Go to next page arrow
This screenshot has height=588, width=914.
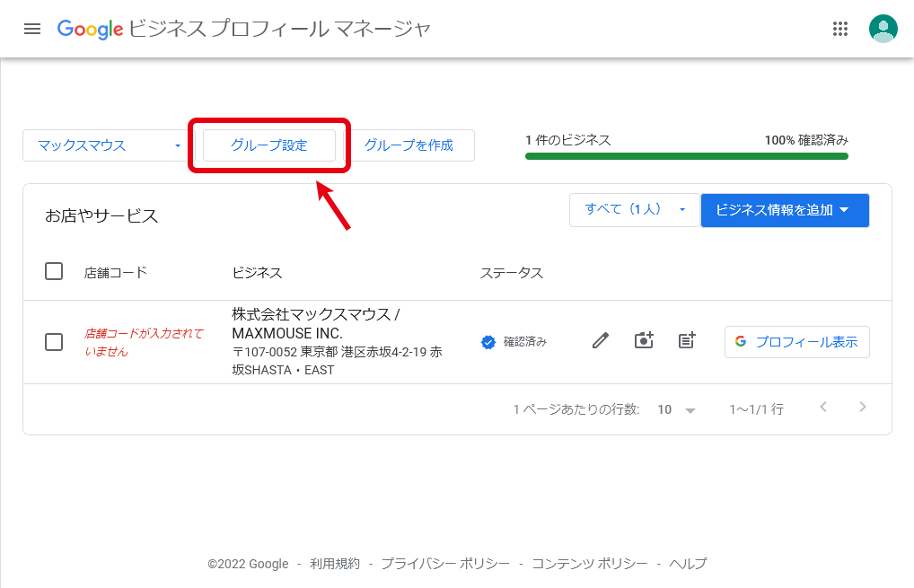863,408
